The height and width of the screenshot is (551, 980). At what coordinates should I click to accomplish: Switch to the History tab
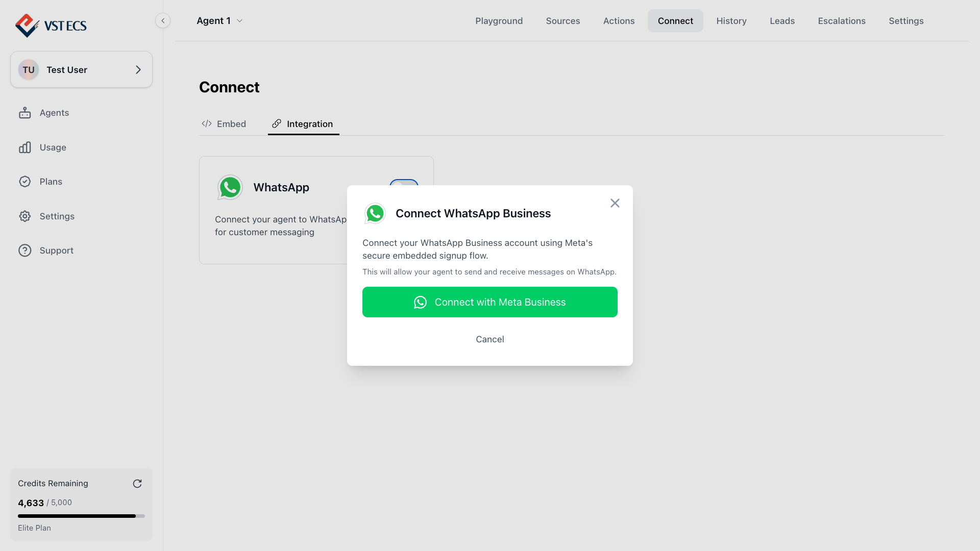(731, 21)
